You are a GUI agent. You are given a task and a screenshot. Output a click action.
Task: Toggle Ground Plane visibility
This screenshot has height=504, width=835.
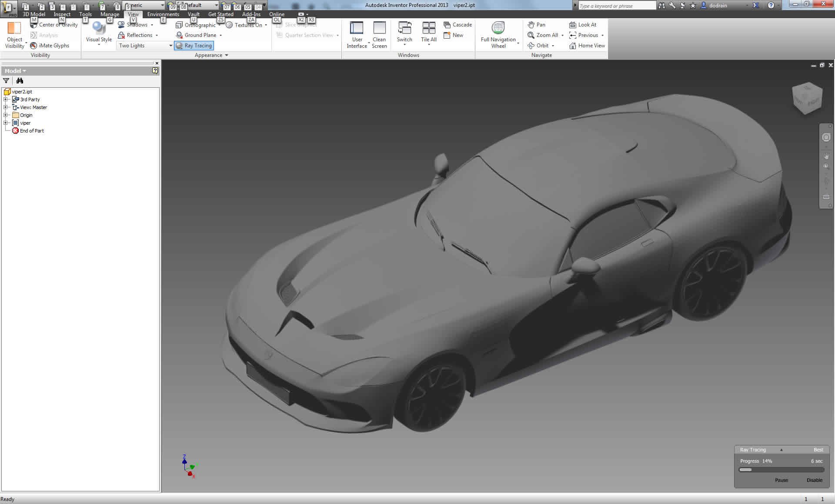[x=197, y=35]
